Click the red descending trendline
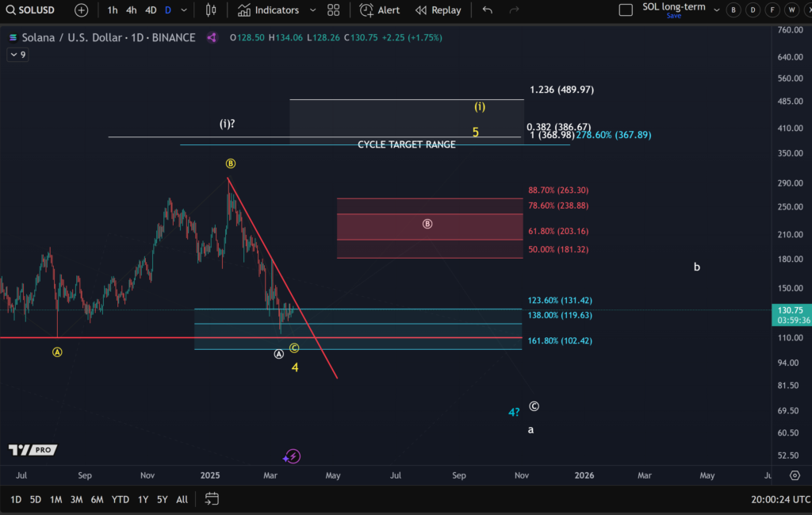The width and height of the screenshot is (812, 515). coord(283,279)
